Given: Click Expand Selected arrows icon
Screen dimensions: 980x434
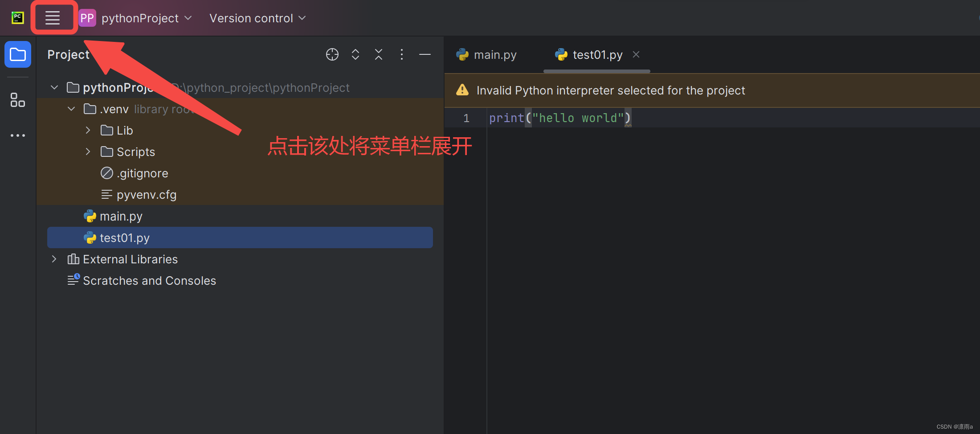Looking at the screenshot, I should 355,54.
